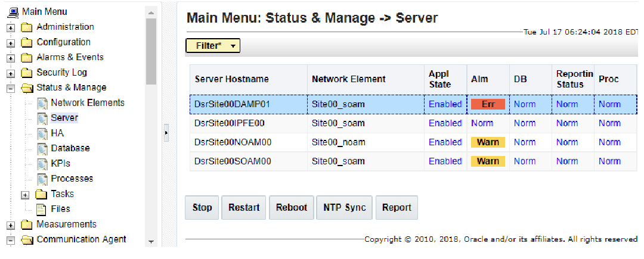This screenshot has height=259, width=644.
Task: Click the Files document icon
Action: (x=42, y=210)
